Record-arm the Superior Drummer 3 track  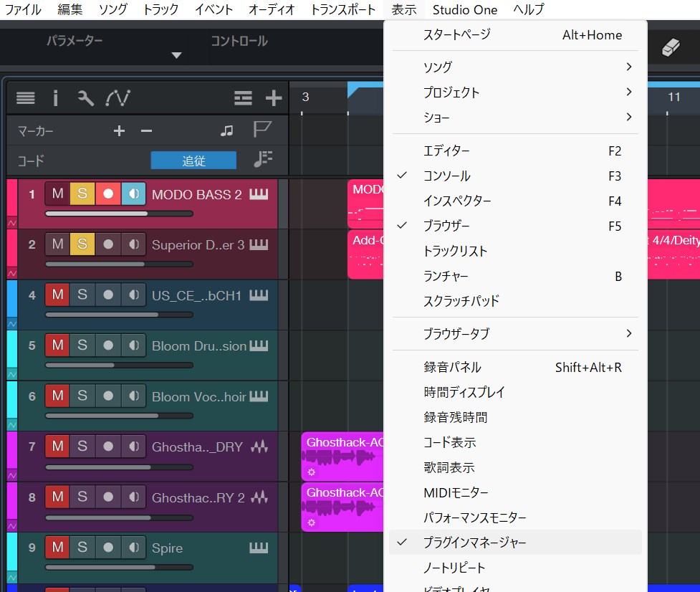pyautogui.click(x=108, y=244)
